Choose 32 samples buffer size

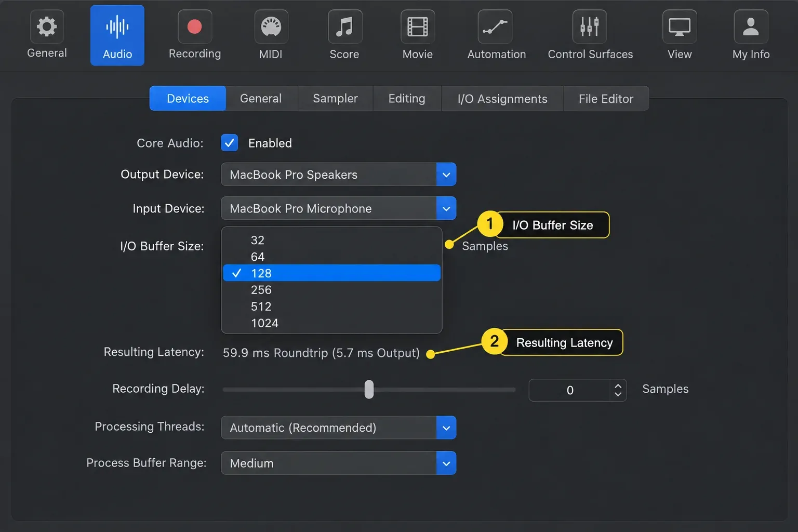coord(331,240)
